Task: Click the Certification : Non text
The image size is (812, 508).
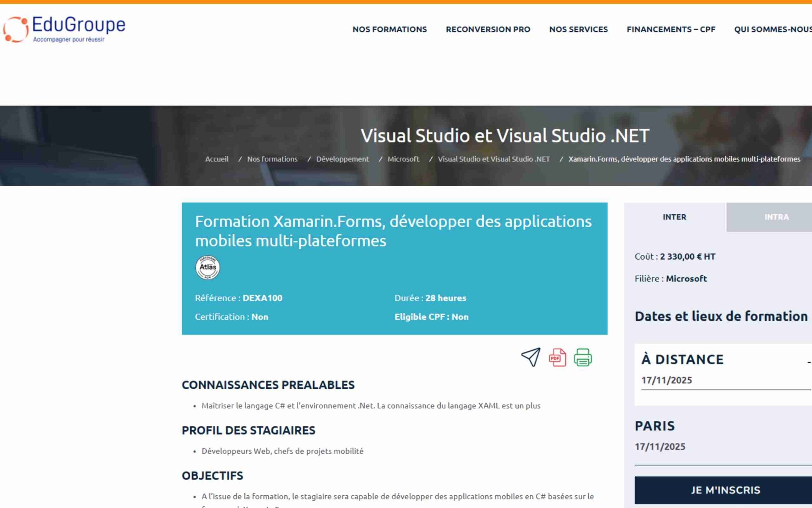Action: point(232,317)
